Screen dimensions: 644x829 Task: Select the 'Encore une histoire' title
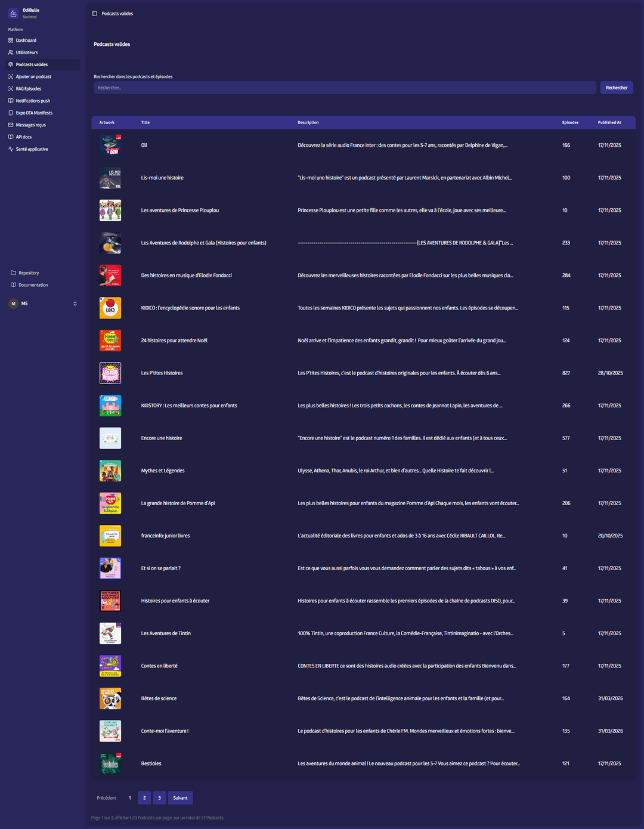click(162, 438)
